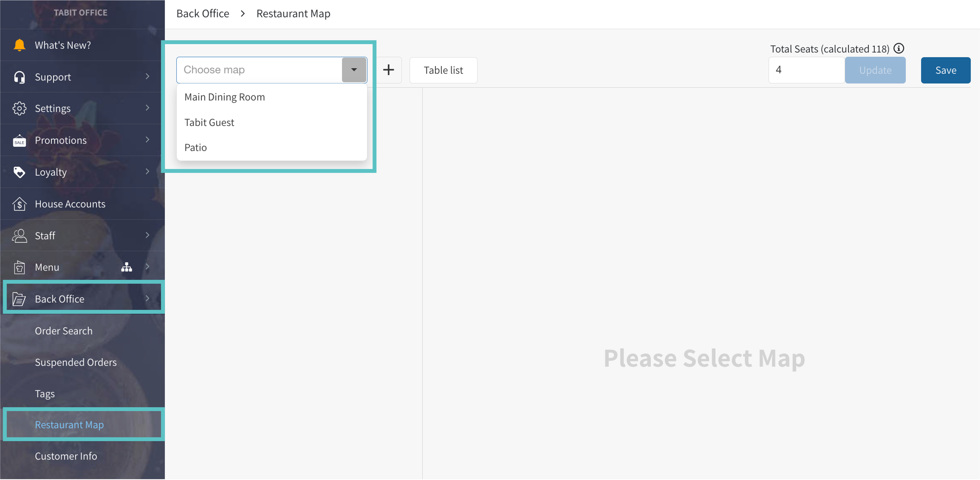Screen dimensions: 980x480
Task: Click the Total Seats info icon
Action: [898, 49]
